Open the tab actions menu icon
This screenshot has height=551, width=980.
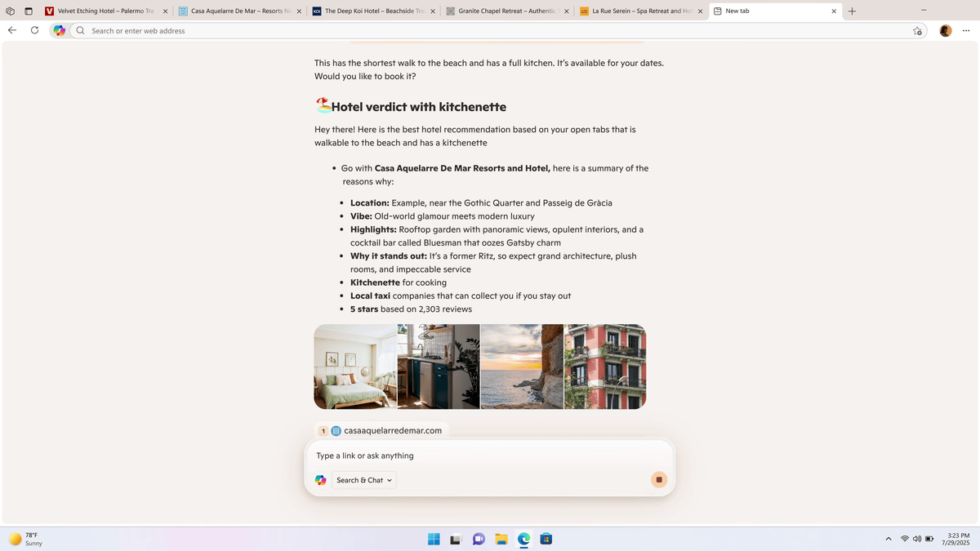pos(28,11)
